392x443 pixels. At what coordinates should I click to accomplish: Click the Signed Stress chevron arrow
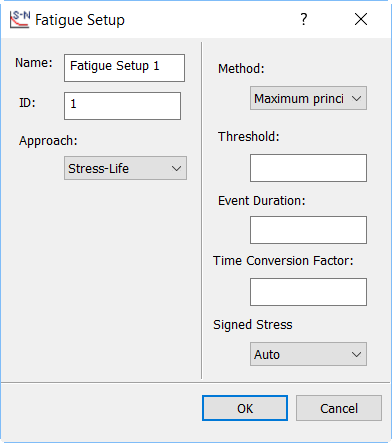(x=356, y=354)
